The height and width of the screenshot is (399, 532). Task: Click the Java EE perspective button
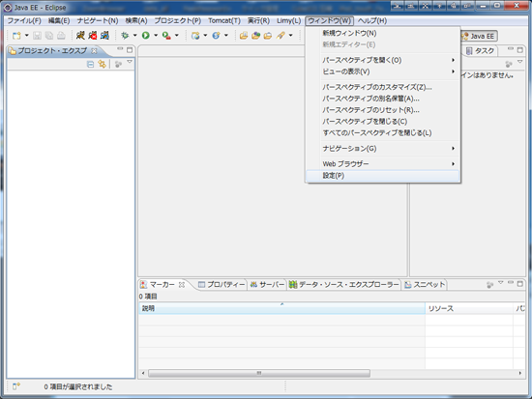pos(479,36)
